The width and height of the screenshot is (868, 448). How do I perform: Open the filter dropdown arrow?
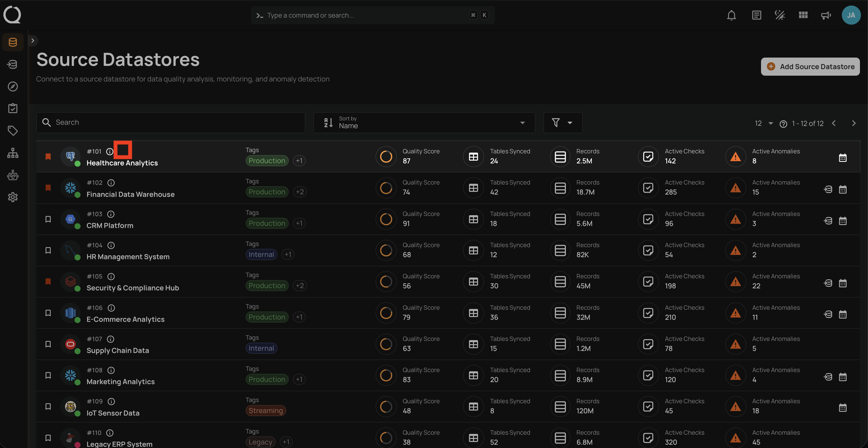click(x=570, y=122)
